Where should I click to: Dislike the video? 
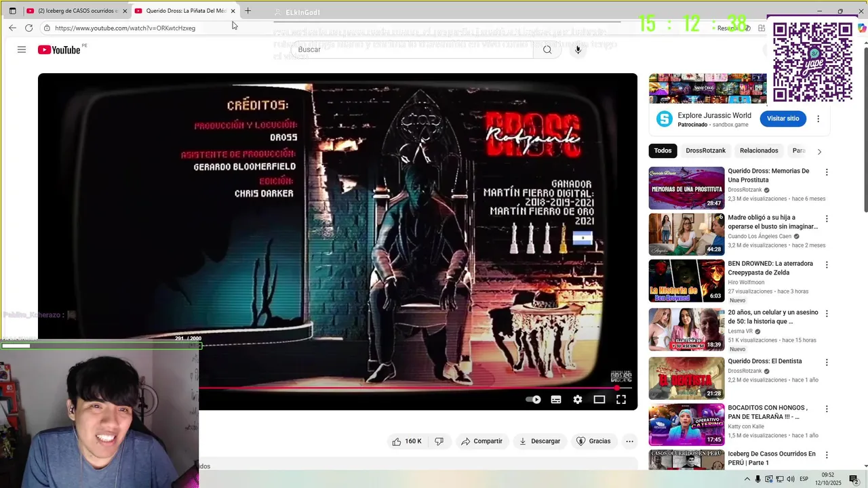click(x=439, y=441)
